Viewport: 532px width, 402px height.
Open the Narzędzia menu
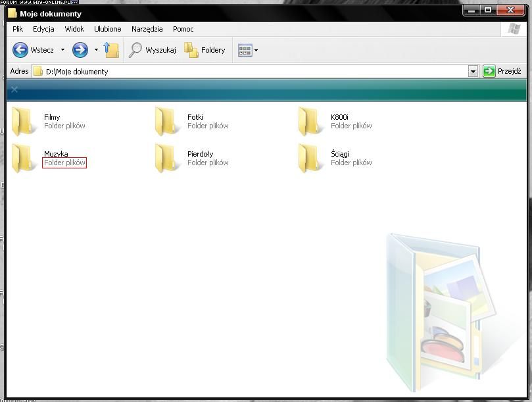(x=147, y=29)
